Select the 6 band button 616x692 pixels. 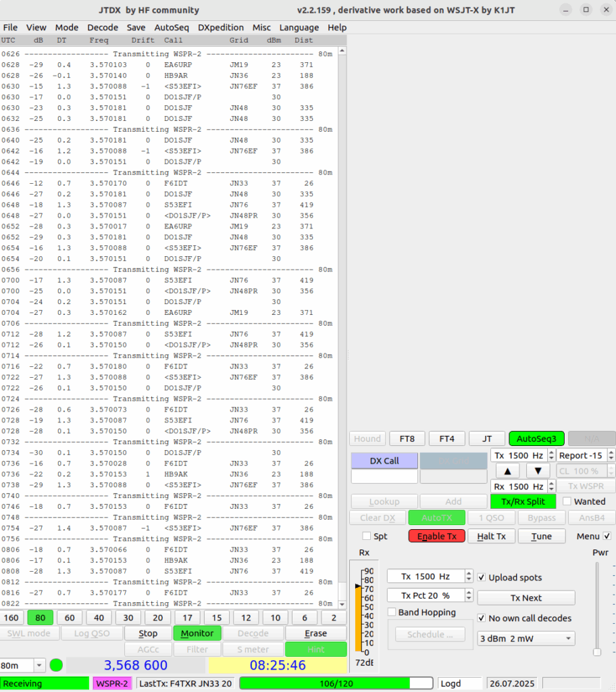(x=305, y=618)
